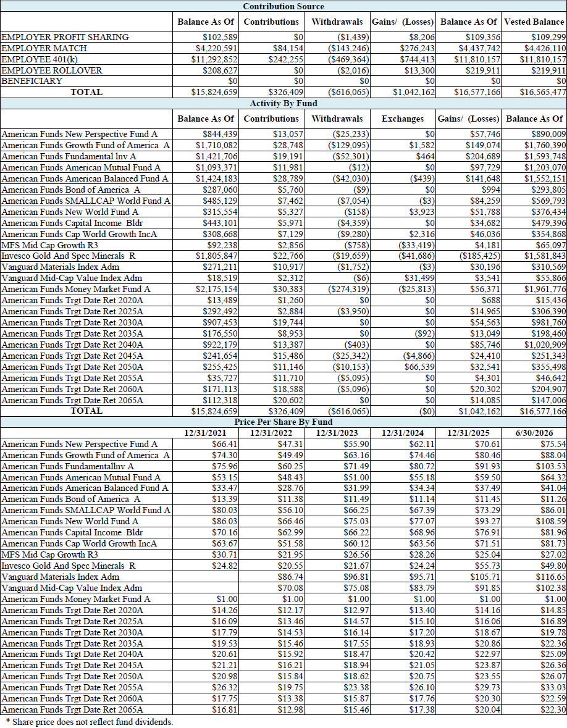Select Vanguard Materials 12/31/2022 price $86.74

291,577
